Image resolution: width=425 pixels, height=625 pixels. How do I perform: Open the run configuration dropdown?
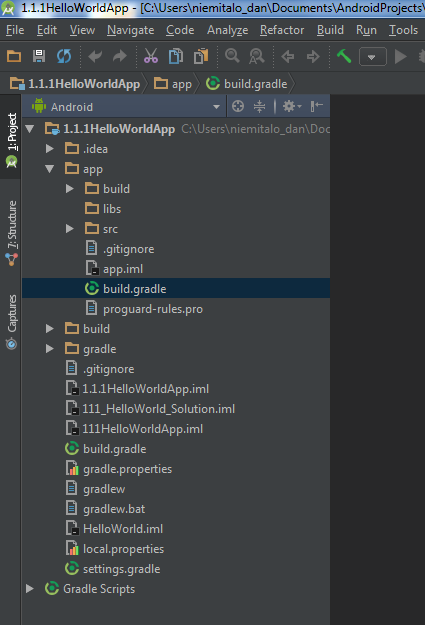372,57
